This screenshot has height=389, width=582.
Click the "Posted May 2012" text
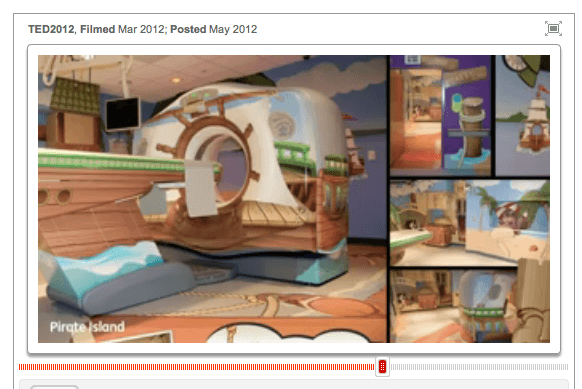[213, 29]
